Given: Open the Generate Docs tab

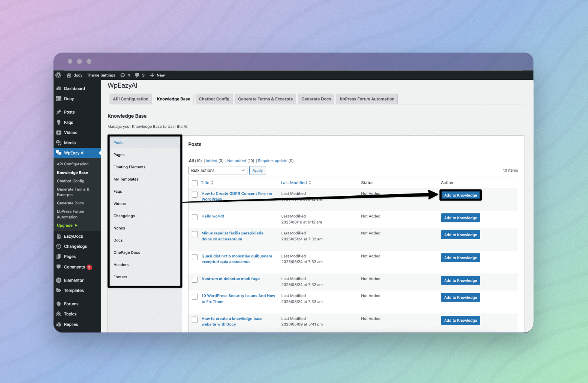Looking at the screenshot, I should coord(316,99).
